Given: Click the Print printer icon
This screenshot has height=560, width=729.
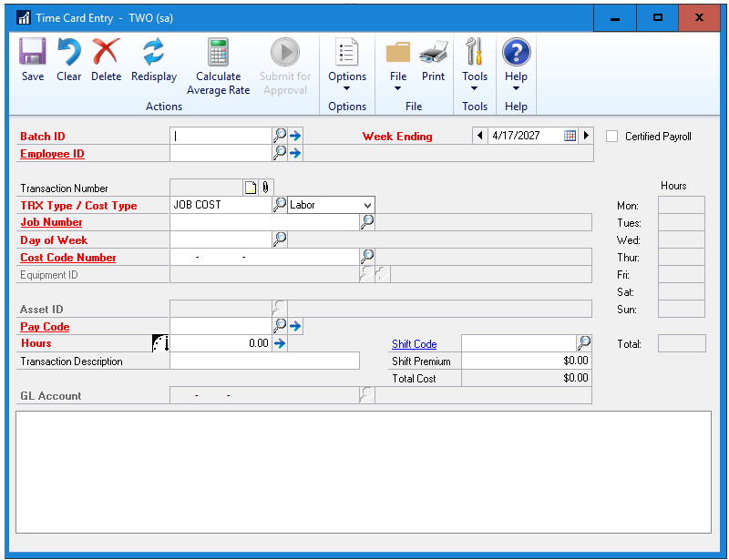Looking at the screenshot, I should [433, 53].
